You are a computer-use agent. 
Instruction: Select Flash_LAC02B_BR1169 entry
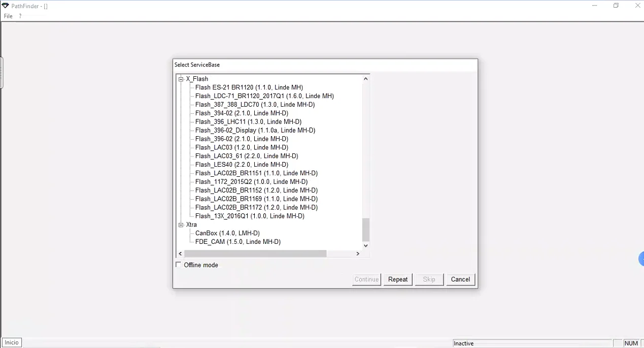(256, 199)
